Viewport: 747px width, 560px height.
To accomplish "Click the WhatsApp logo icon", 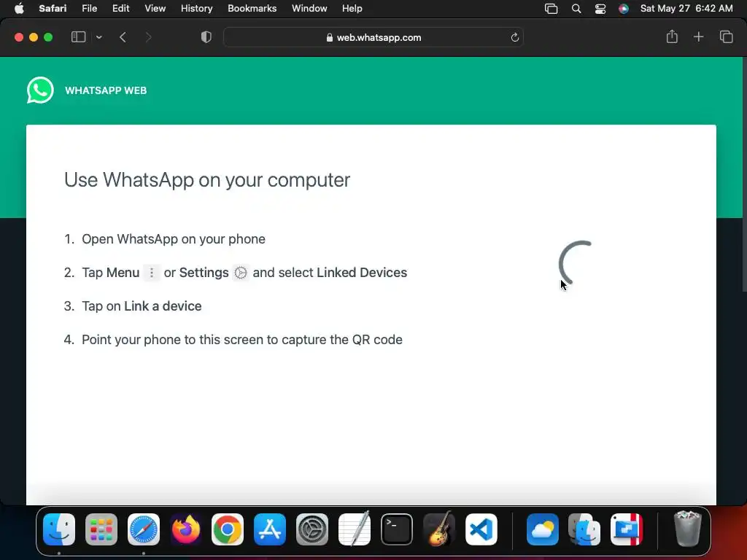I will click(40, 90).
